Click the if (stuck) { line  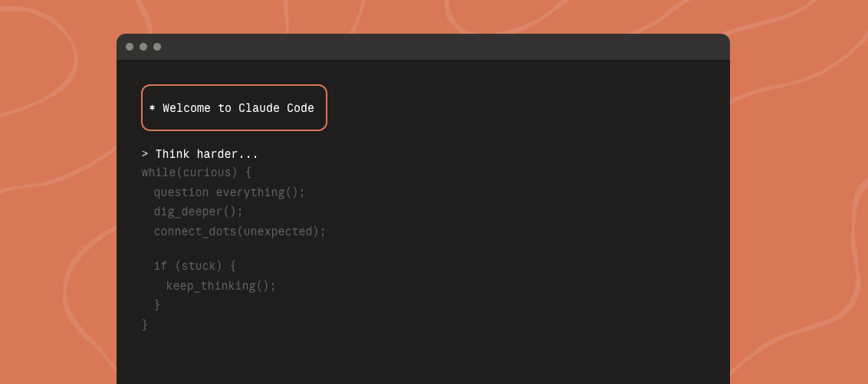click(x=195, y=266)
